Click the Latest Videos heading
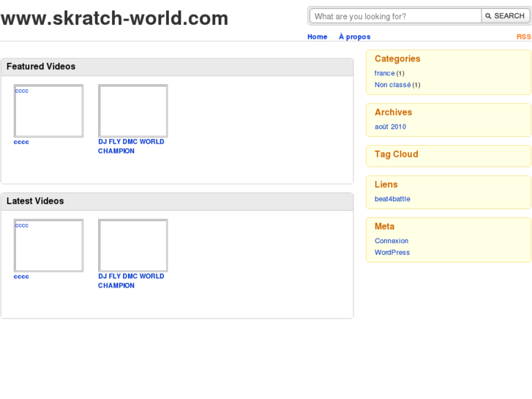532x399 pixels. point(35,201)
